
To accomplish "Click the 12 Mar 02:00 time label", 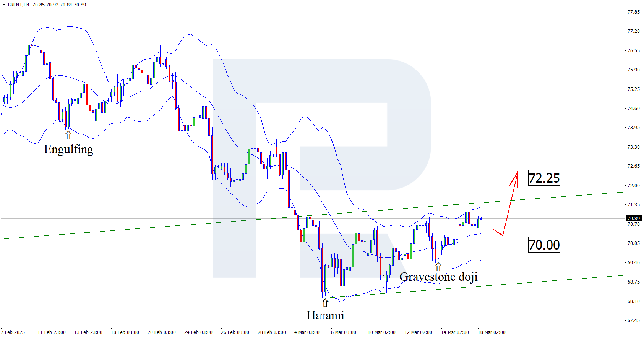I will (x=418, y=332).
